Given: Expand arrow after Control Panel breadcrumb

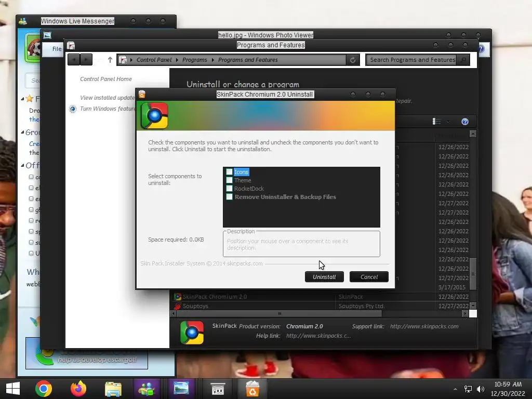Looking at the screenshot, I should [177, 60].
